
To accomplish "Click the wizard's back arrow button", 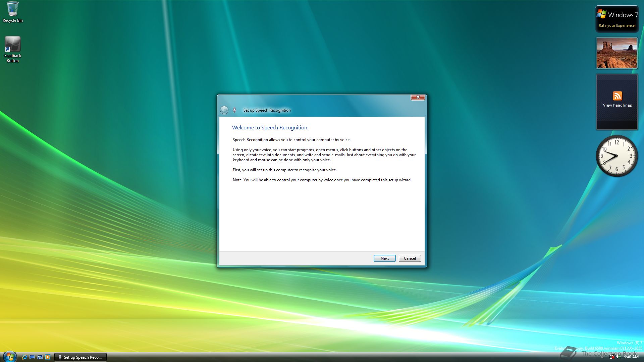I will 224,110.
